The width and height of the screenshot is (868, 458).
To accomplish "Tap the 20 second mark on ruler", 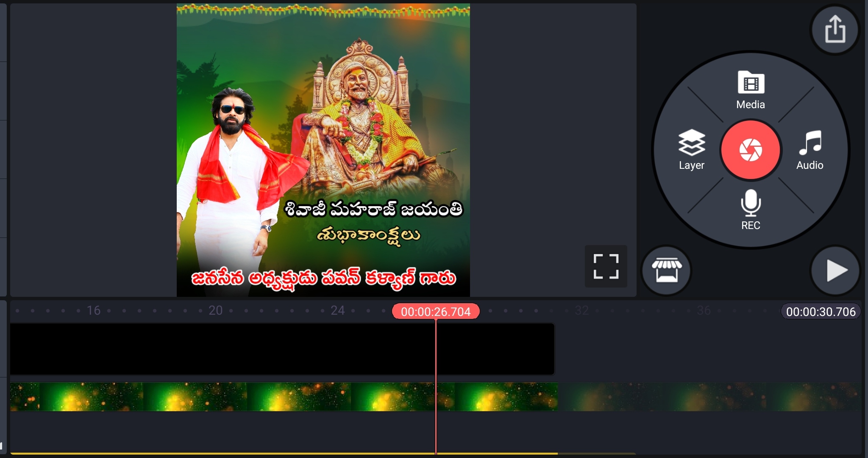I will pos(215,310).
